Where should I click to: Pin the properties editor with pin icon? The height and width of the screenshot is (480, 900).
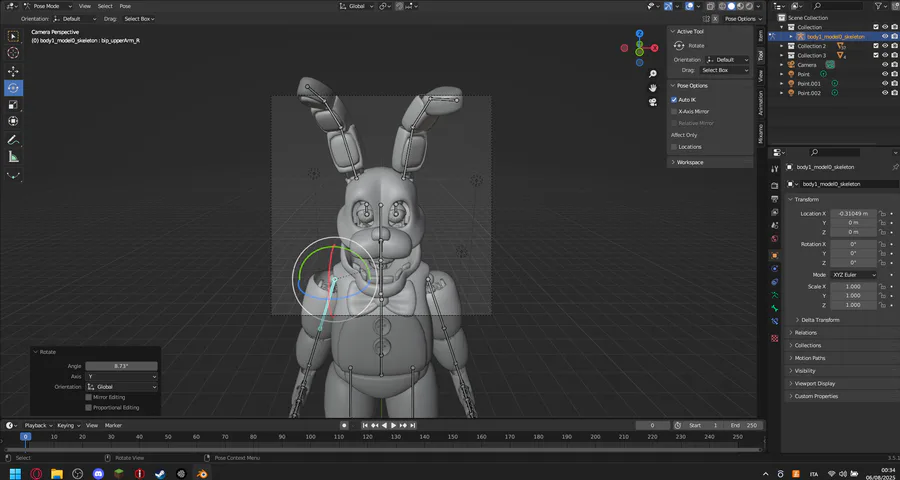click(895, 167)
